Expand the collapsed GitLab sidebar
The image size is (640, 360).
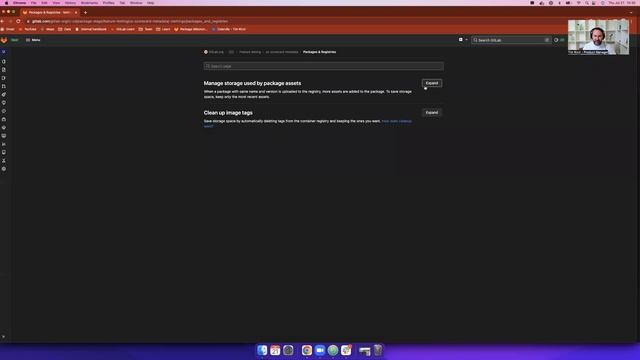coord(4,337)
